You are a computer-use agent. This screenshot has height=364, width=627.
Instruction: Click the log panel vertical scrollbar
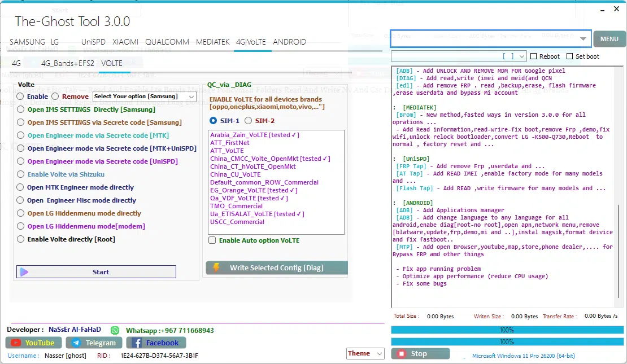(x=620, y=250)
